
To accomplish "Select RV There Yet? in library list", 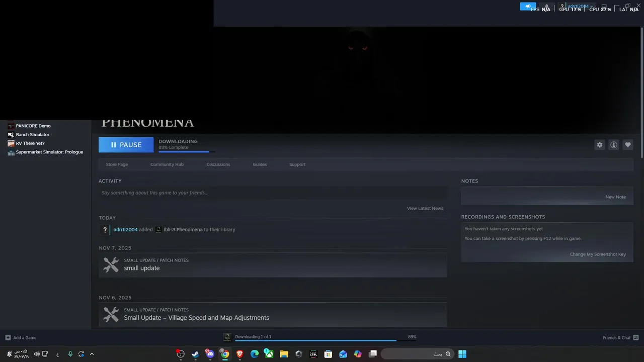I will 30,143.
